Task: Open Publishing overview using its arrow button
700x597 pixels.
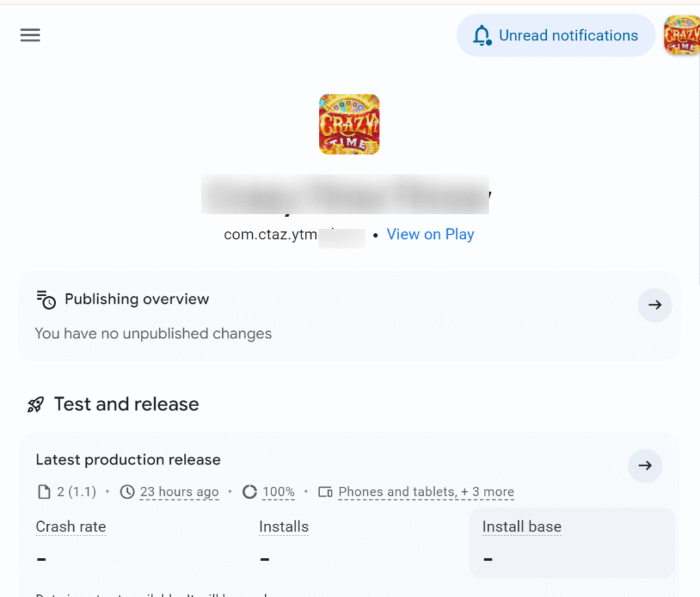Action: 655,305
